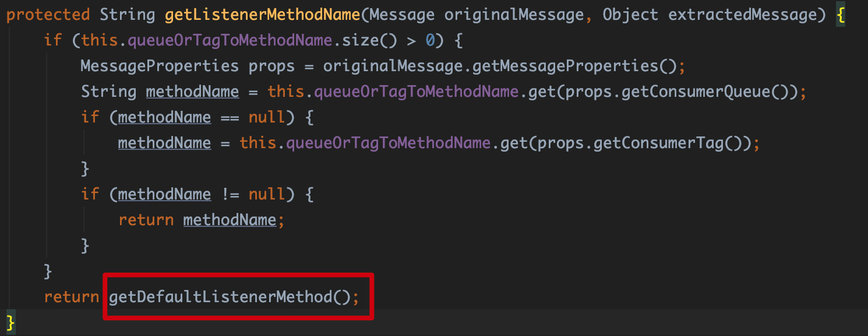Viewport: 868px width, 336px height.
Task: Click the originalMessage parameter in signature
Action: tap(514, 15)
